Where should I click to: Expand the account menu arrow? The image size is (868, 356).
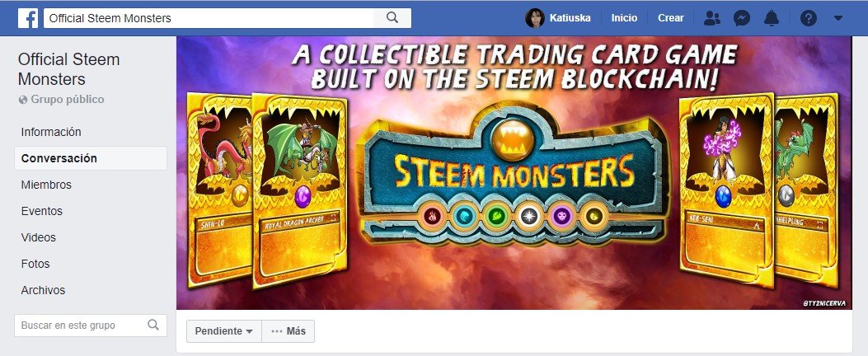pyautogui.click(x=838, y=18)
